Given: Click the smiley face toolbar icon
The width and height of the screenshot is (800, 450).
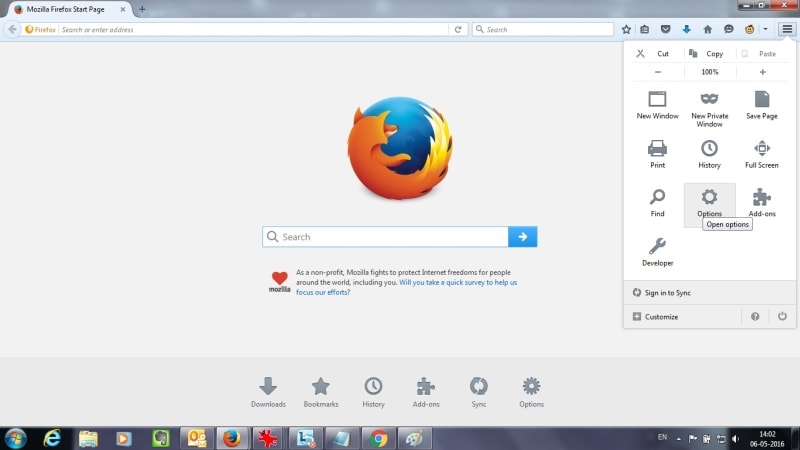Looking at the screenshot, I should [x=749, y=30].
